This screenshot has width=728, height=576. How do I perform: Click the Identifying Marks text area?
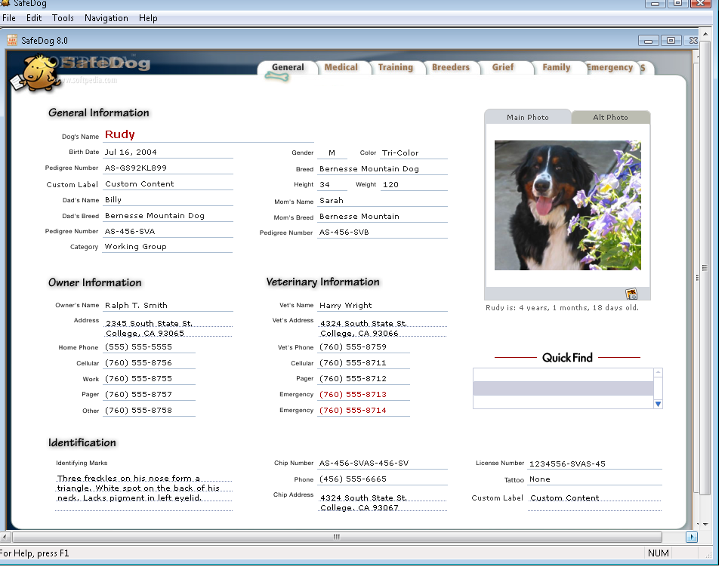click(x=144, y=492)
